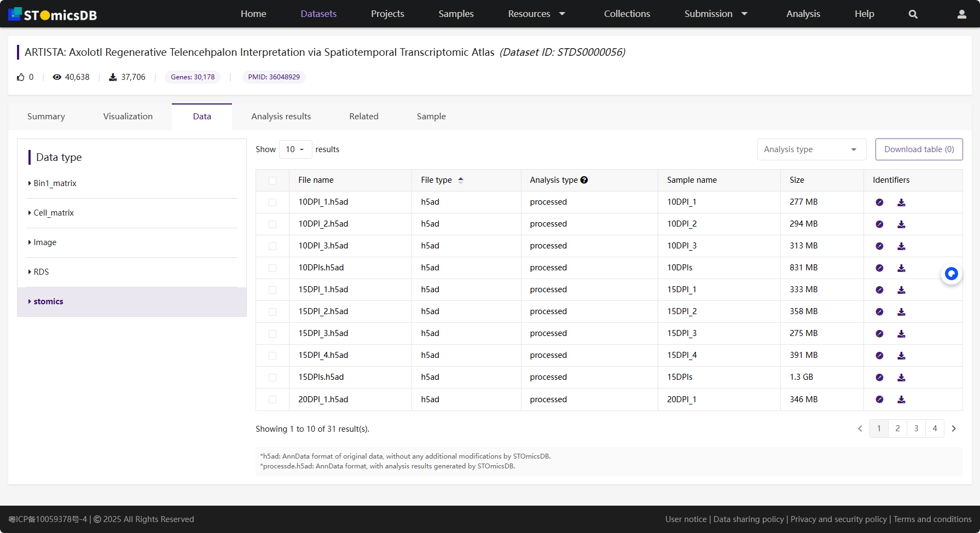
Task: Go to results page 4
Action: (x=935, y=428)
